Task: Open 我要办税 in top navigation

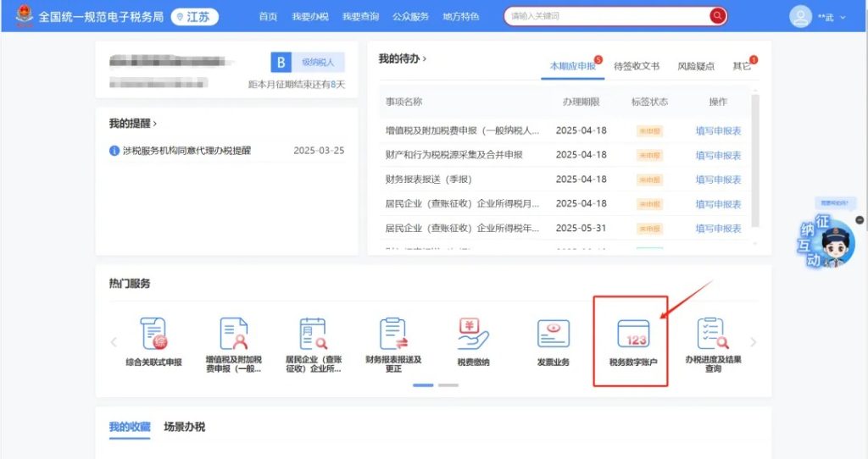Action: pos(309,16)
